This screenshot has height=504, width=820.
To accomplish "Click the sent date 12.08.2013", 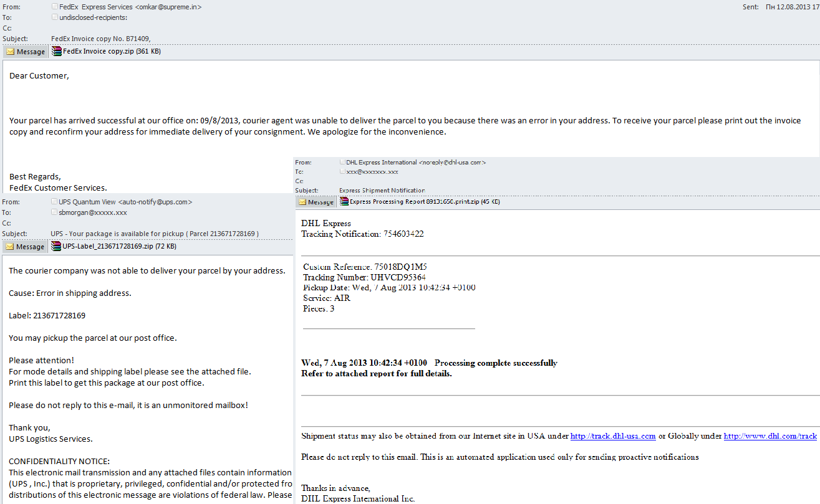I will pos(792,7).
